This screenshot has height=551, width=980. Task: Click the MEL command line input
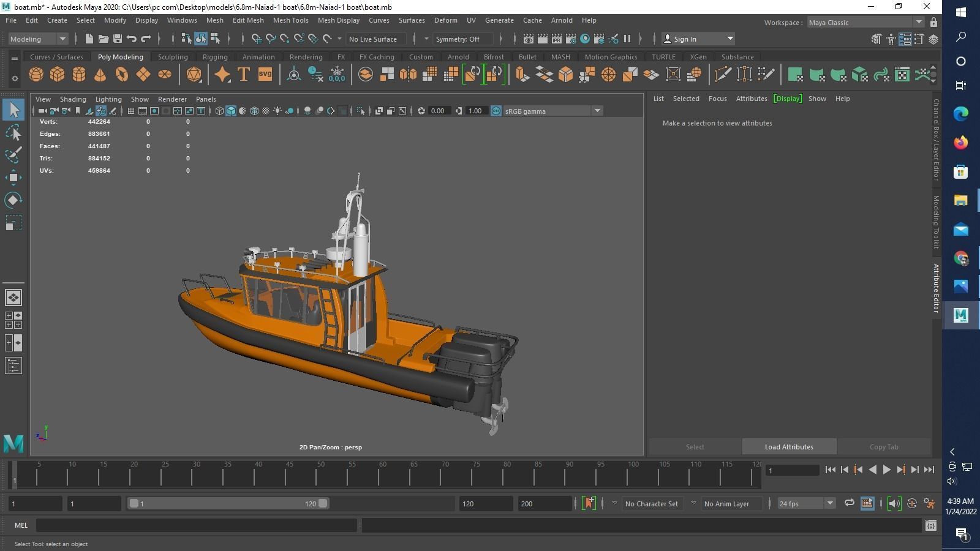pos(197,525)
